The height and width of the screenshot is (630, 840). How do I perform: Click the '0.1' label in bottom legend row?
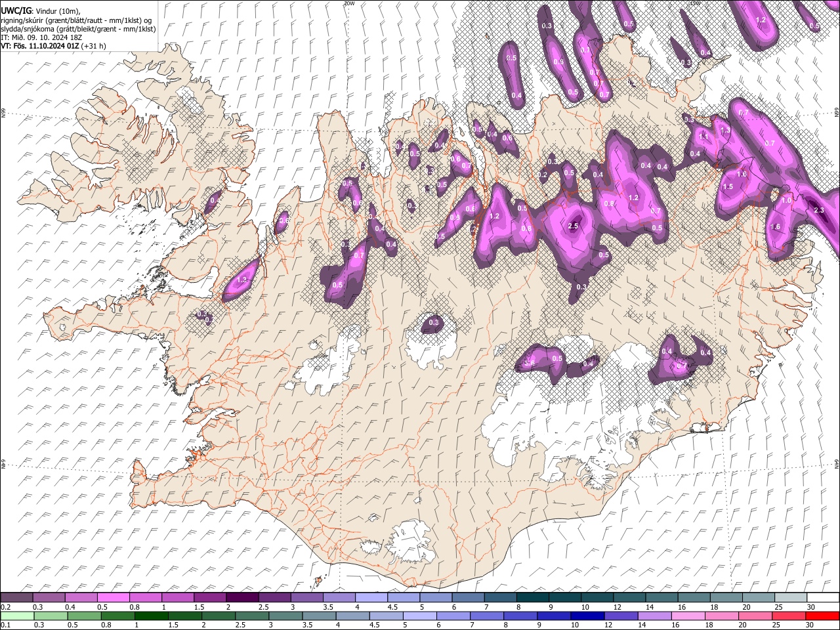6,625
